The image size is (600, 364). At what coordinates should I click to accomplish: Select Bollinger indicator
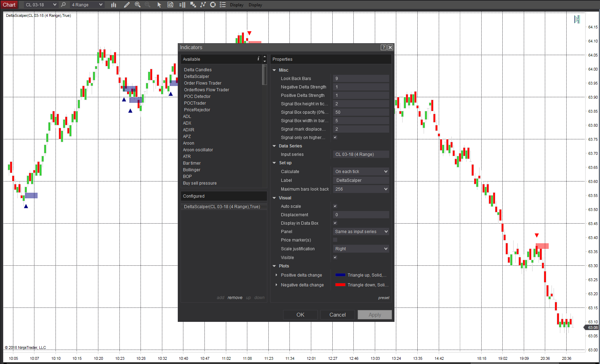pos(191,170)
